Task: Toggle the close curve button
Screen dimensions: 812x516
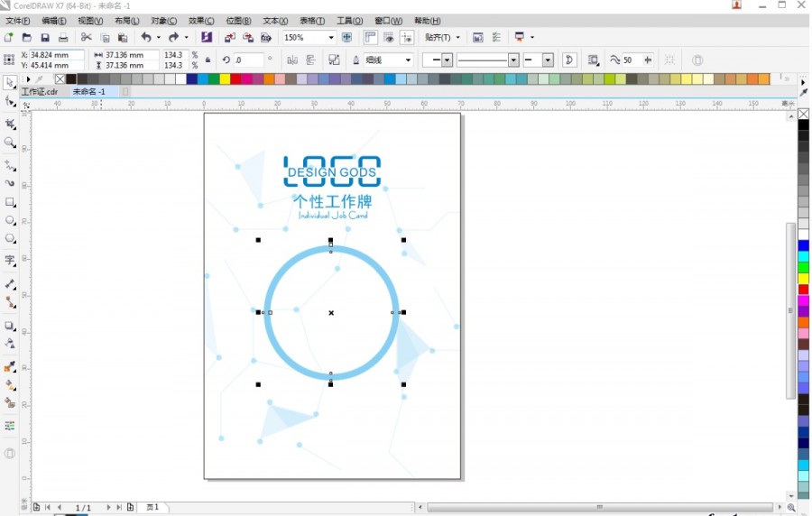Action: [569, 60]
